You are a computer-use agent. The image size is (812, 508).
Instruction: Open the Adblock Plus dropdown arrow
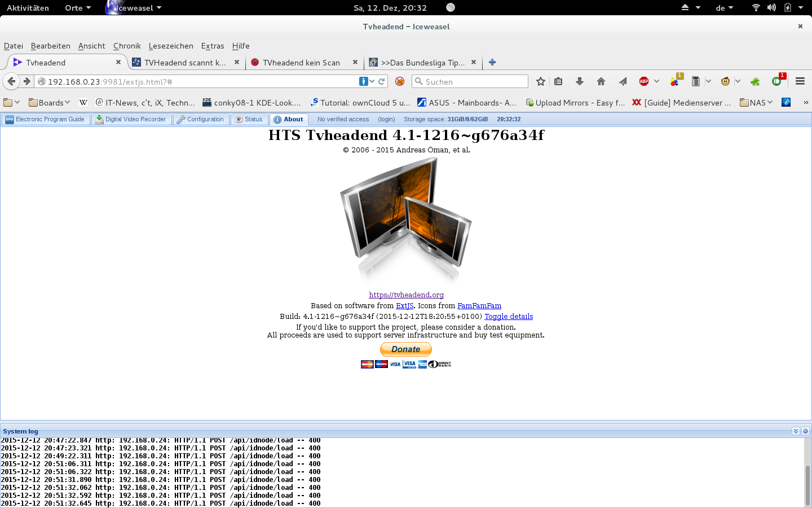[x=656, y=81]
